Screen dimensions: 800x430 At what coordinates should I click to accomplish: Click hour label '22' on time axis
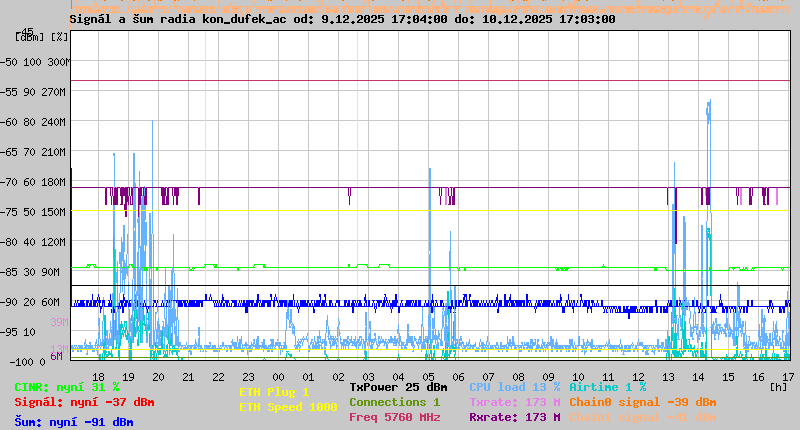218,377
